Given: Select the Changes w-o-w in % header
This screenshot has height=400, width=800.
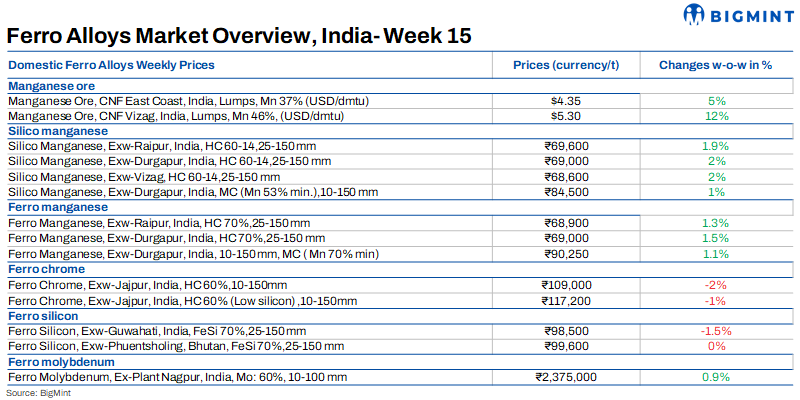Looking at the screenshot, I should [715, 65].
